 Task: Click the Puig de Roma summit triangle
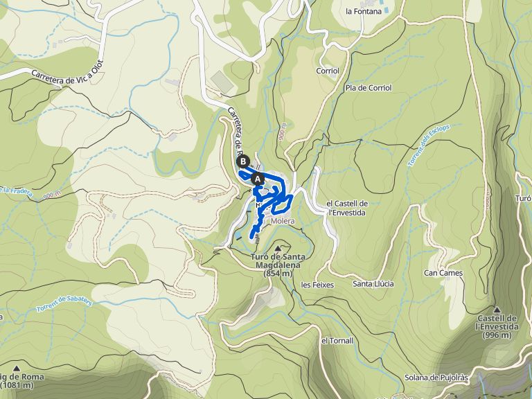tap(17, 368)
